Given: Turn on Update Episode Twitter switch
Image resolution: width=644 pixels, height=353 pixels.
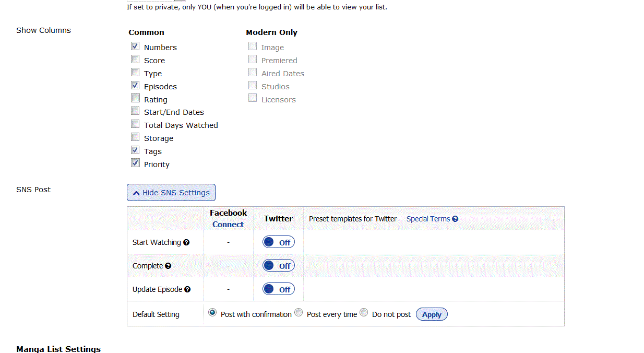Looking at the screenshot, I should (279, 289).
